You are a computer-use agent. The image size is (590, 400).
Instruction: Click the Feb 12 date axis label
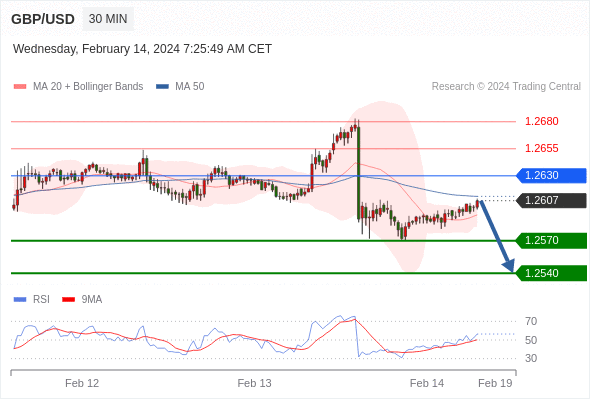[82, 383]
